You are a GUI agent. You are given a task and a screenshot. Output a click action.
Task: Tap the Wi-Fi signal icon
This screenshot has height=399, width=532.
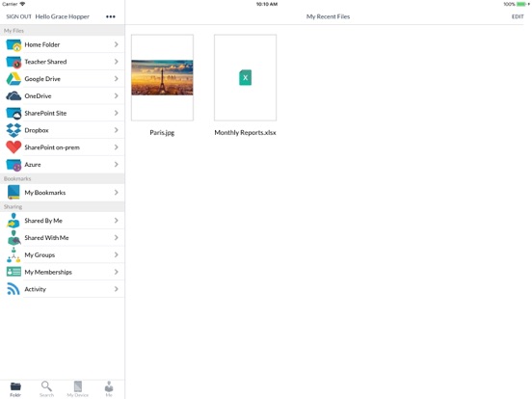pyautogui.click(x=22, y=4)
